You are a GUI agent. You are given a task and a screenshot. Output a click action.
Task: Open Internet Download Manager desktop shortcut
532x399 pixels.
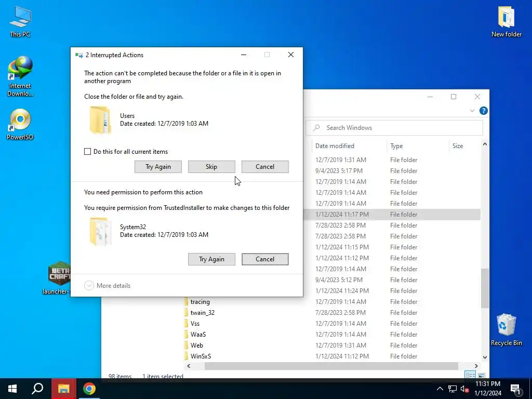[x=20, y=76]
